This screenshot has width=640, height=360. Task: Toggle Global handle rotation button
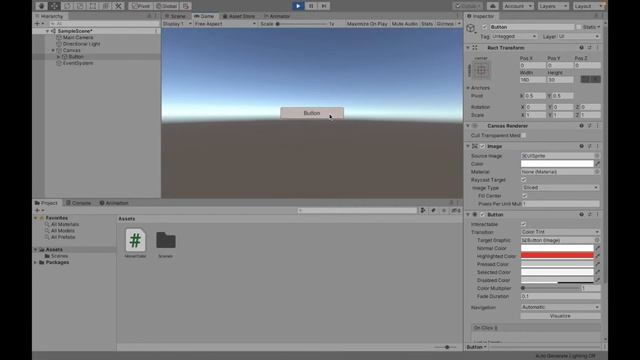(x=167, y=6)
